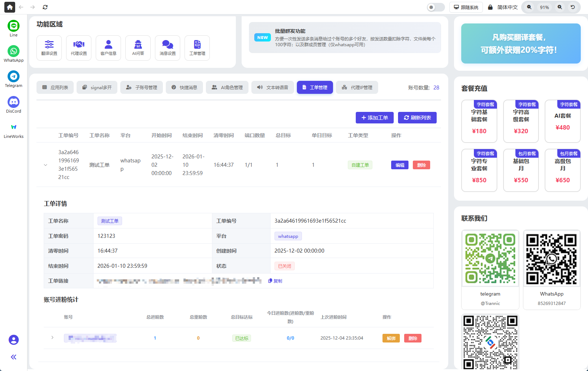Switch to the 代理IP管理 tab
The width and height of the screenshot is (588, 371).
(x=357, y=87)
